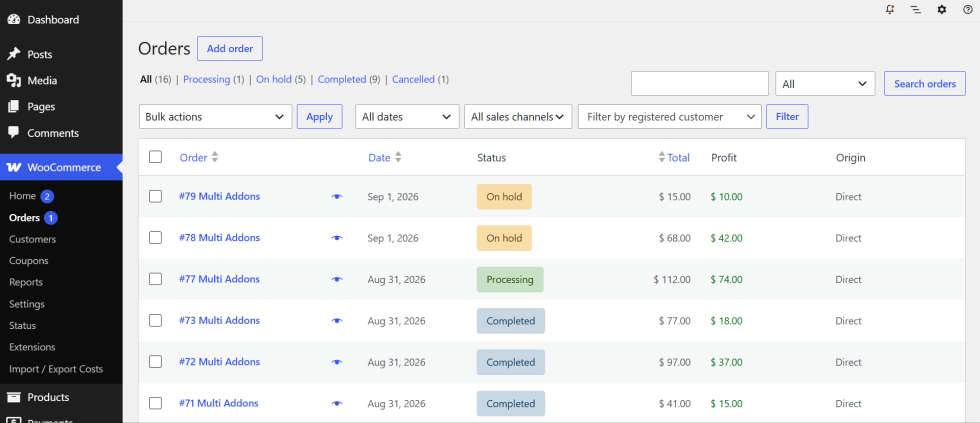Click the On hold status badge of #79
This screenshot has width=980, height=423.
pyautogui.click(x=504, y=197)
